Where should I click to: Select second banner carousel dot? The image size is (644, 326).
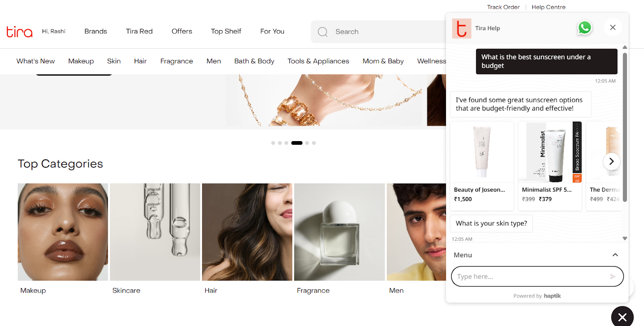(280, 143)
